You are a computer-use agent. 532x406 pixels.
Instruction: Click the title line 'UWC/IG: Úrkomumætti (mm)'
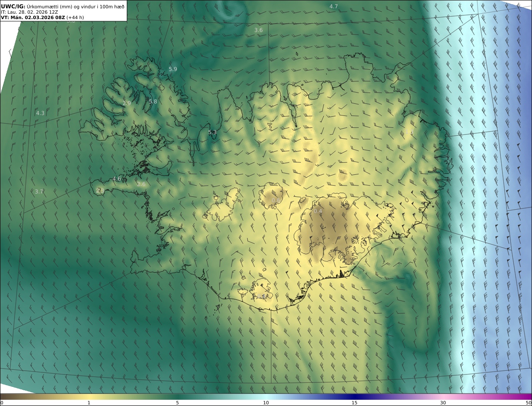(x=63, y=6)
